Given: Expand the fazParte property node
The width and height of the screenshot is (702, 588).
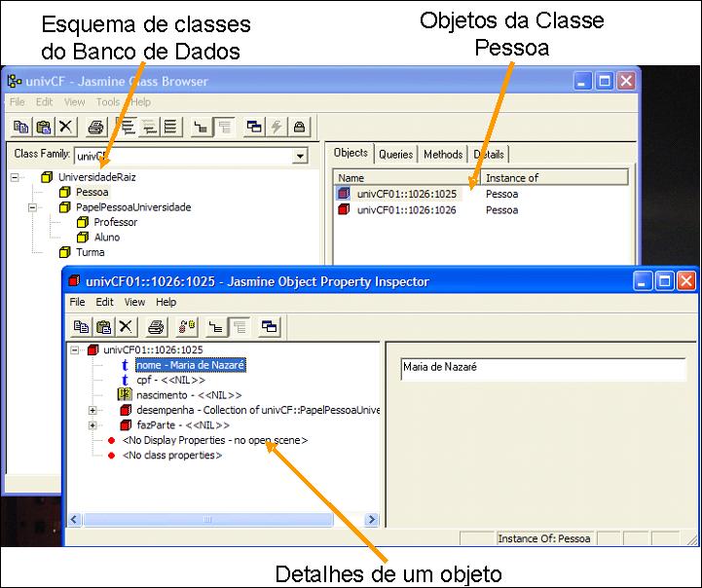Looking at the screenshot, I should pos(93,425).
